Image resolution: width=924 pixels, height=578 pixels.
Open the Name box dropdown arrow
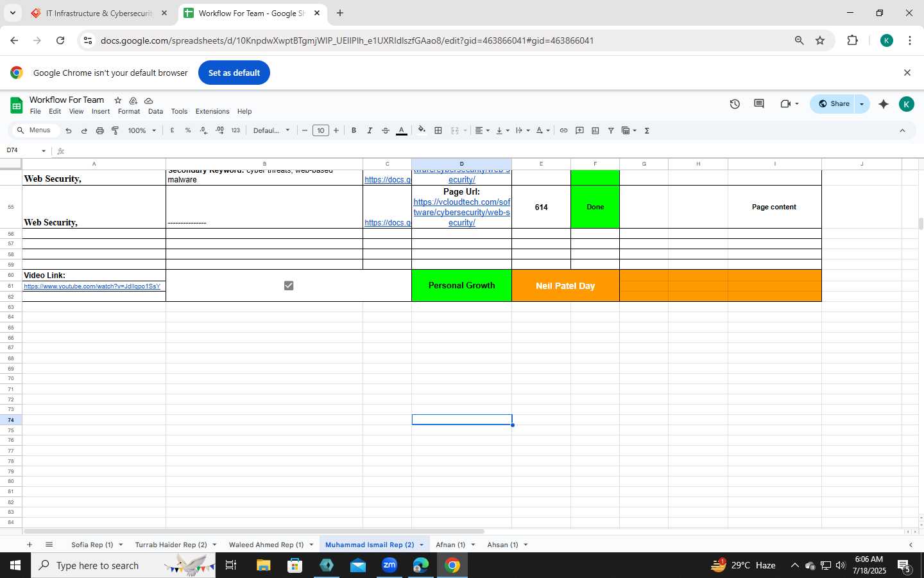pos(44,151)
